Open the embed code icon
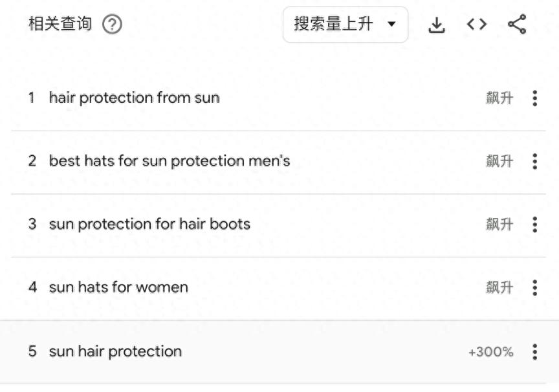 pos(477,25)
